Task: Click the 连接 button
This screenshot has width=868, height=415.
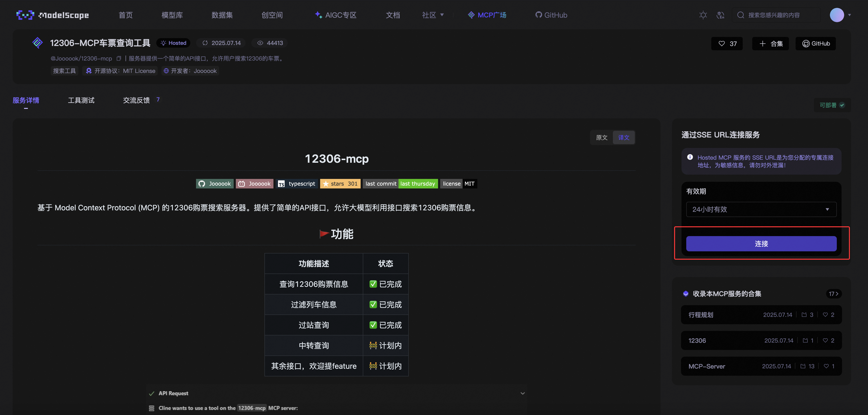Action: [x=761, y=244]
